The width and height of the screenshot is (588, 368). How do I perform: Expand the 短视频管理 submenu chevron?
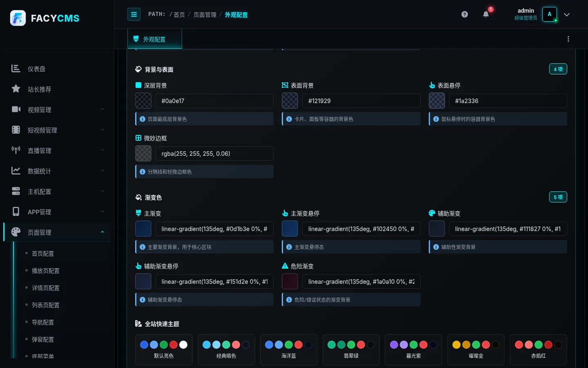point(102,130)
